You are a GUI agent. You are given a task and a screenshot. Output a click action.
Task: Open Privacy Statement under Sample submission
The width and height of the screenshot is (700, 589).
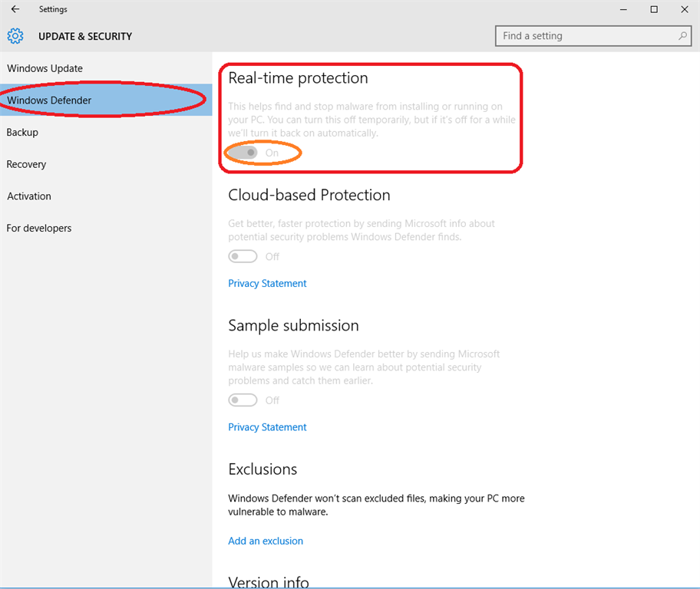click(267, 427)
